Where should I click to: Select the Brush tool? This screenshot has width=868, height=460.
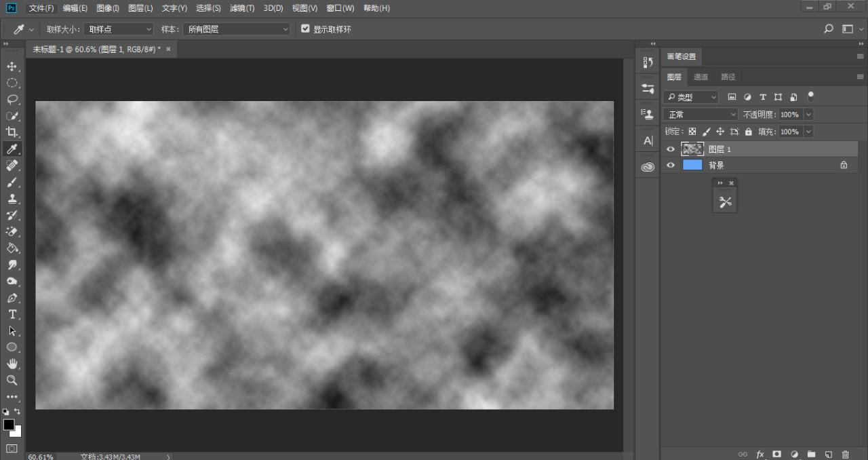[12, 182]
